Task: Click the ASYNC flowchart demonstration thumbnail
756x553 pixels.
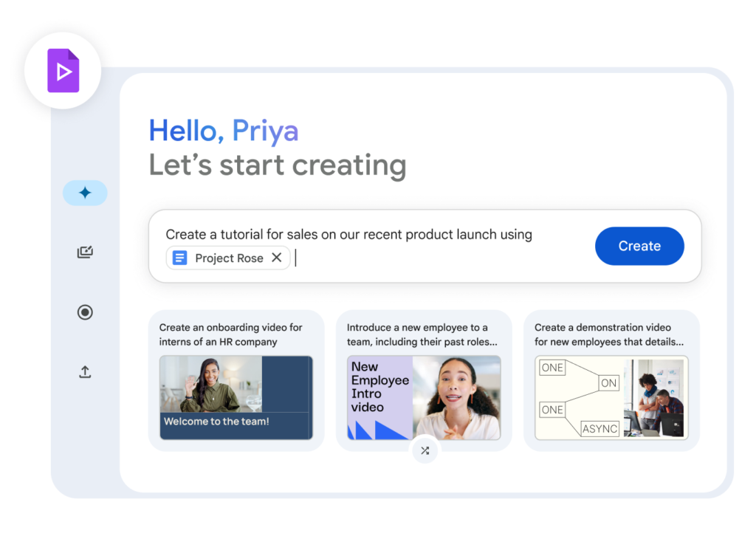Action: (611, 397)
